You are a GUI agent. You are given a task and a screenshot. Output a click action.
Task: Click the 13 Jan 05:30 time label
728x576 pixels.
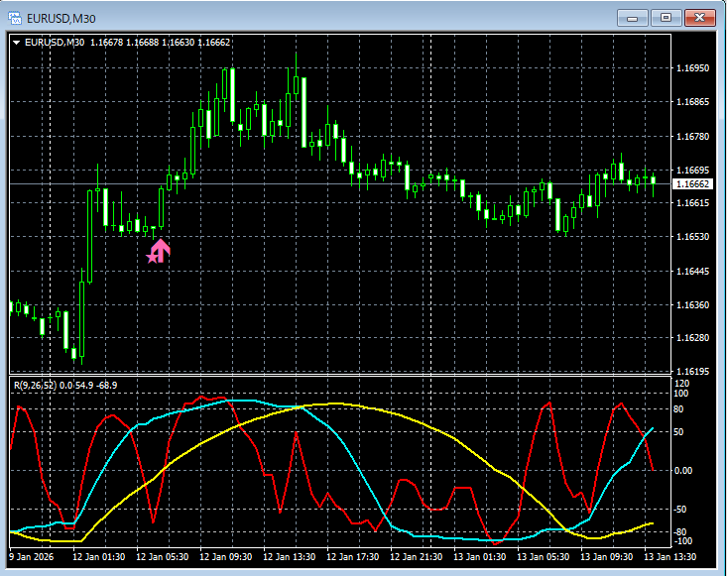pos(544,556)
